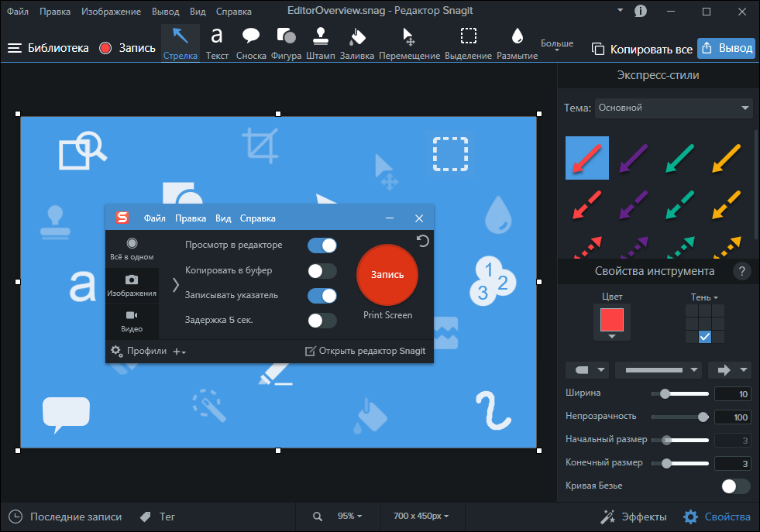Click the checked shadow direction cell

(x=705, y=337)
